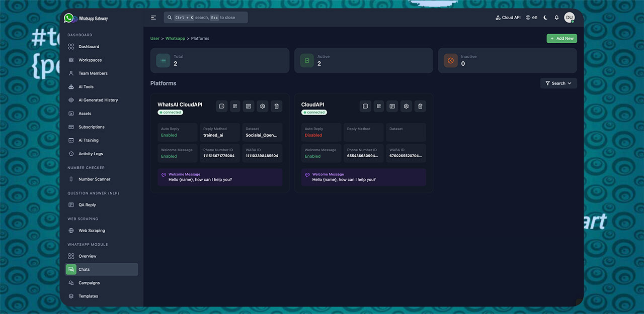Open the DU user avatar menu

[x=569, y=18]
